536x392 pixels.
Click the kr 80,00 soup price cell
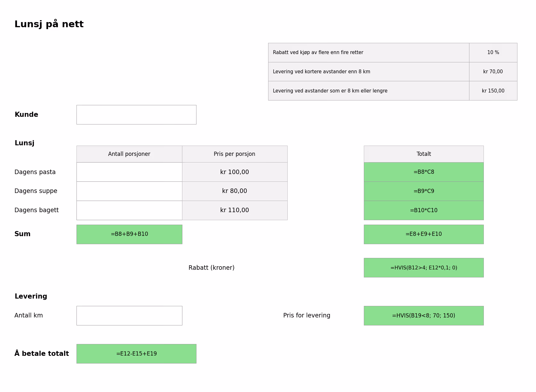click(235, 191)
